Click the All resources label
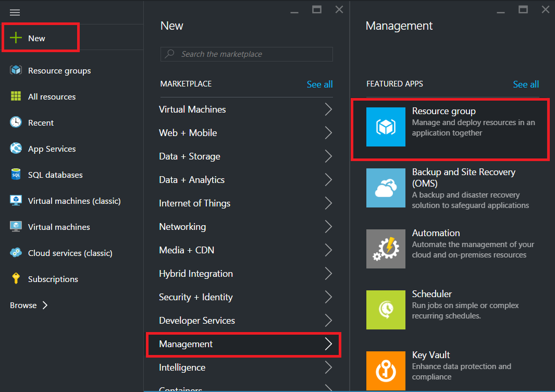 tap(52, 96)
